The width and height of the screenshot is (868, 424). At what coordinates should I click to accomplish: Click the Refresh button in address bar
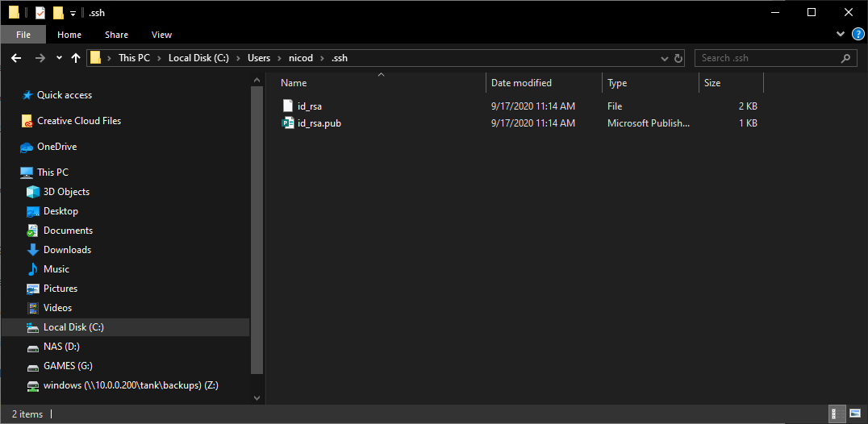678,58
